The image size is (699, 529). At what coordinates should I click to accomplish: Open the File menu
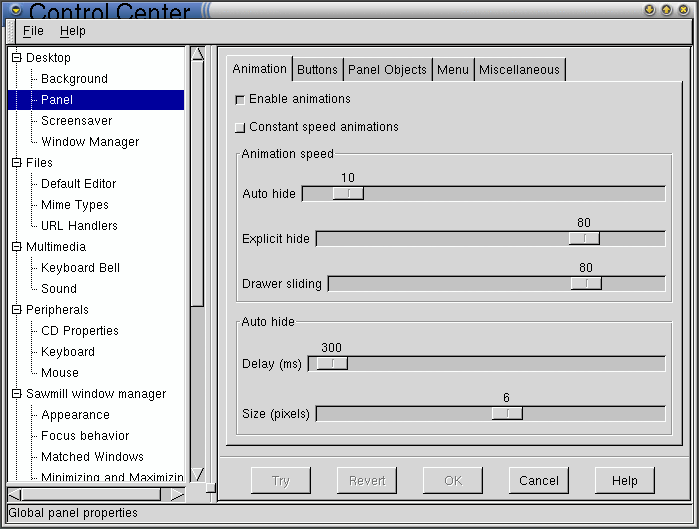coord(33,32)
